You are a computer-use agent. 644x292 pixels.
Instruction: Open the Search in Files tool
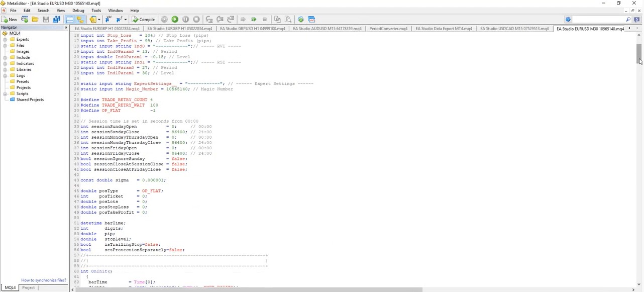pyautogui.click(x=287, y=19)
